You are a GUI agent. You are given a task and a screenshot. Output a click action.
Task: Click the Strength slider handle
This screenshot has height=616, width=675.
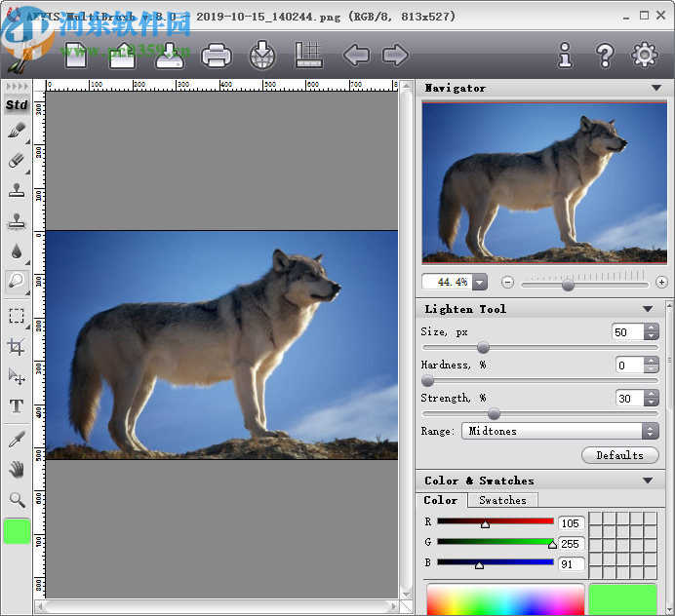[x=494, y=414]
